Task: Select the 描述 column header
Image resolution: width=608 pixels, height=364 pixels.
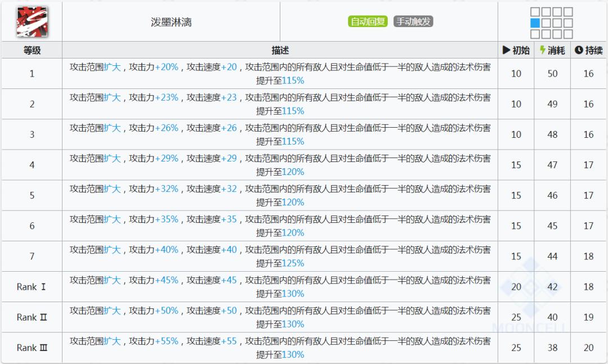Action: tap(280, 50)
